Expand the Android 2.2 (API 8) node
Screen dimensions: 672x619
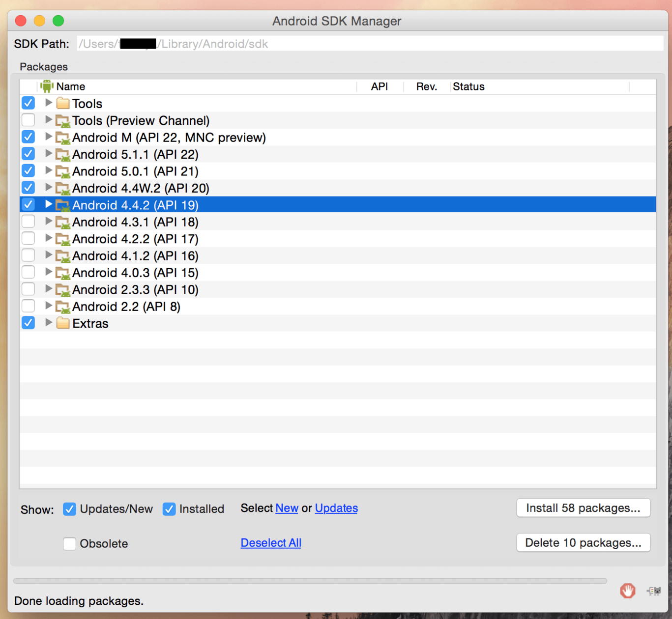[x=48, y=306]
